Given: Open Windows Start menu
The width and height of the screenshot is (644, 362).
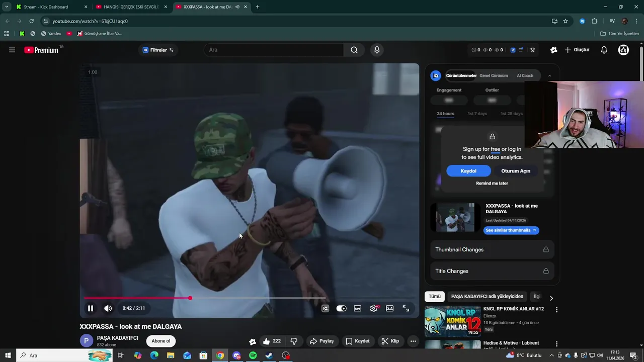Looking at the screenshot, I should point(8,355).
